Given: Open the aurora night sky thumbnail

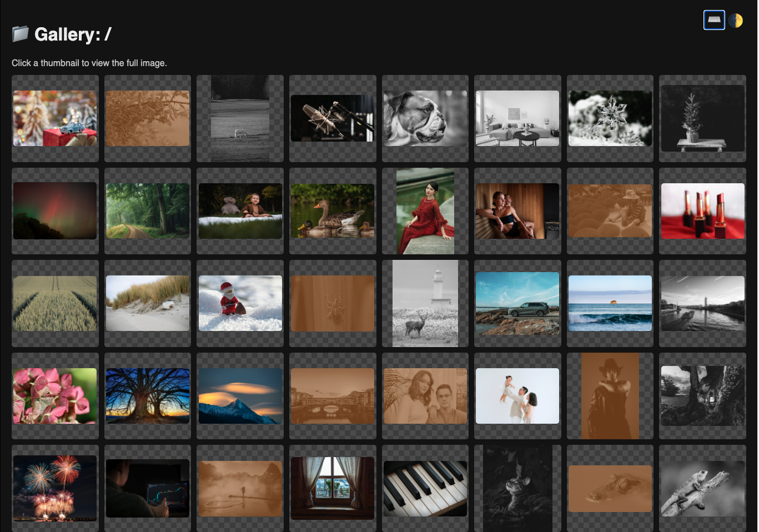Looking at the screenshot, I should (x=54, y=211).
